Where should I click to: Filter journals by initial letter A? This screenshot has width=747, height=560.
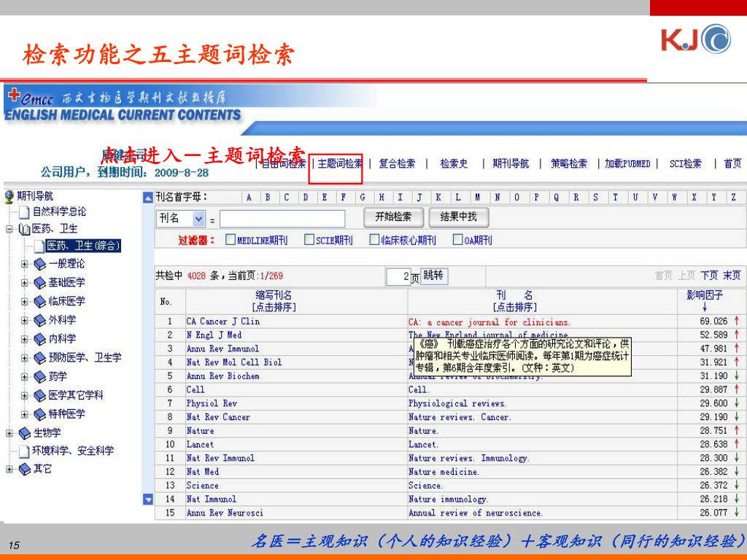point(249,197)
